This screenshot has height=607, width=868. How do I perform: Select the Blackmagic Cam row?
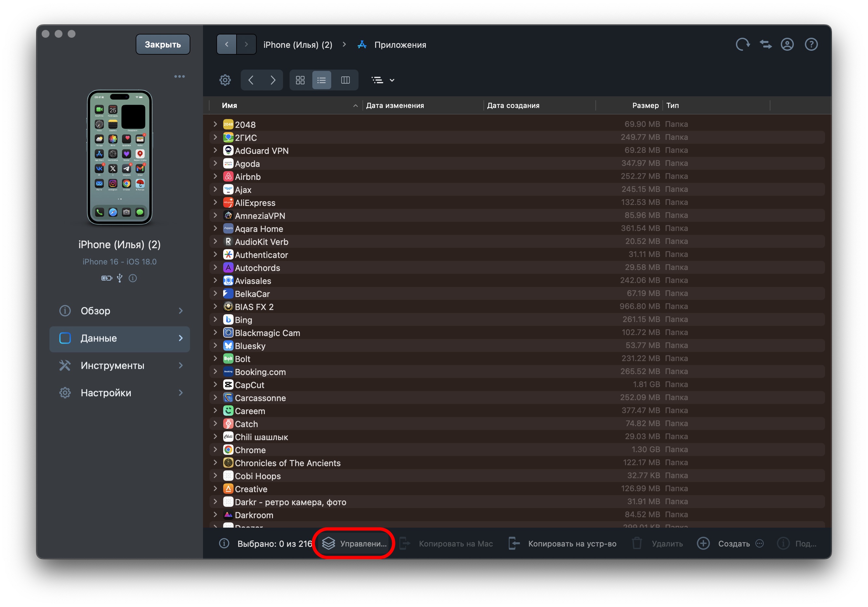click(517, 333)
